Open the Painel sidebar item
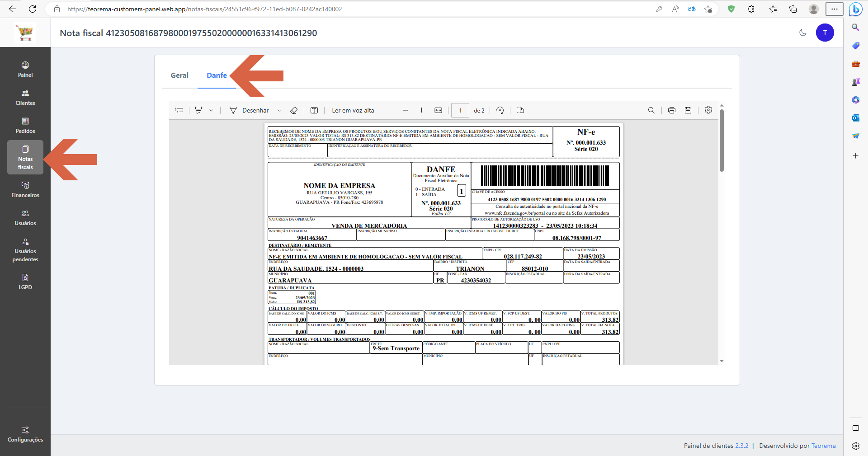This screenshot has width=868, height=456. (25, 70)
